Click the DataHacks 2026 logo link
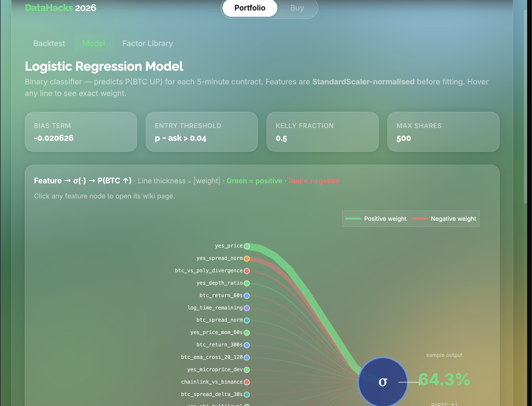This screenshot has height=406, width=532. (x=60, y=8)
